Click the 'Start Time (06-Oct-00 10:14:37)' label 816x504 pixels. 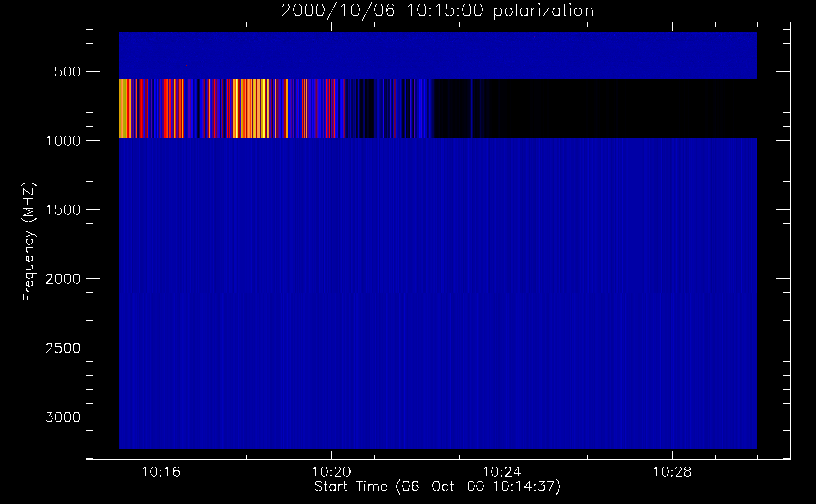[x=437, y=487]
